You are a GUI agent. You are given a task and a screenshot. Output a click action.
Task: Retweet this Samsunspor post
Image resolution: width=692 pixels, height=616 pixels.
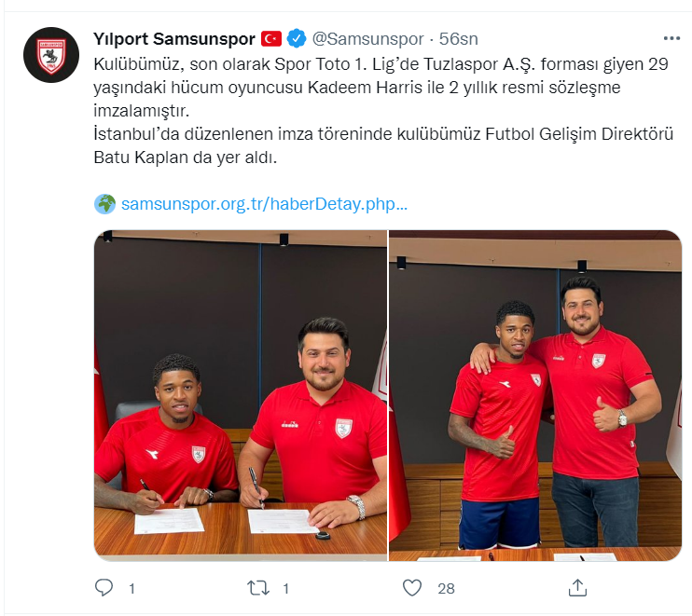[258, 588]
